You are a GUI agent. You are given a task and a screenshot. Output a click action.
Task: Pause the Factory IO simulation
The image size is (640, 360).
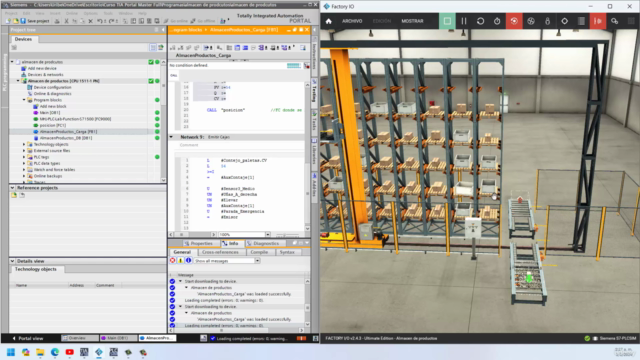[x=464, y=21]
